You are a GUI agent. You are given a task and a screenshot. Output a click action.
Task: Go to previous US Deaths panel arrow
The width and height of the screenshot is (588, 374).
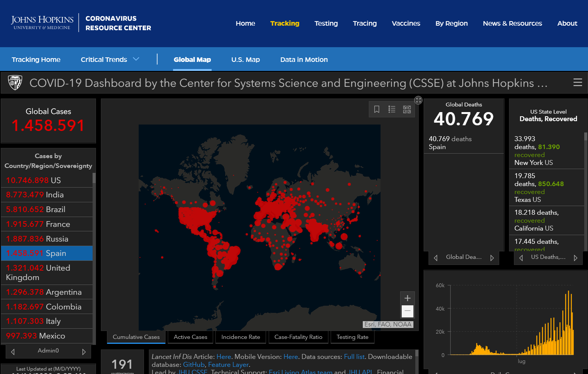point(521,258)
